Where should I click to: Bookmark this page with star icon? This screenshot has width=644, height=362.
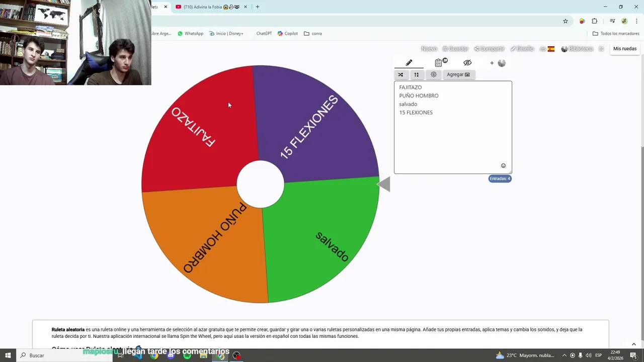click(566, 21)
